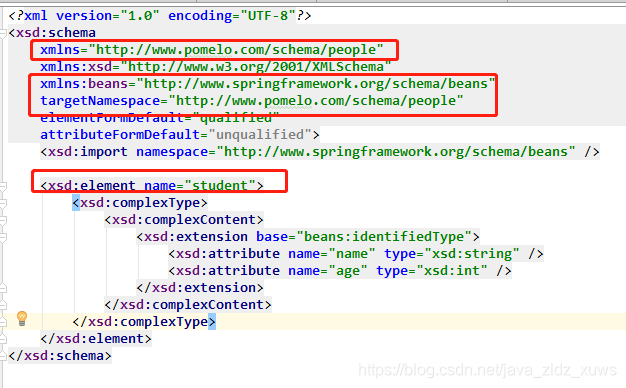Click the closing </xsd:schema> tag
Viewport: 626px width, 388px height.
pyautogui.click(x=60, y=356)
